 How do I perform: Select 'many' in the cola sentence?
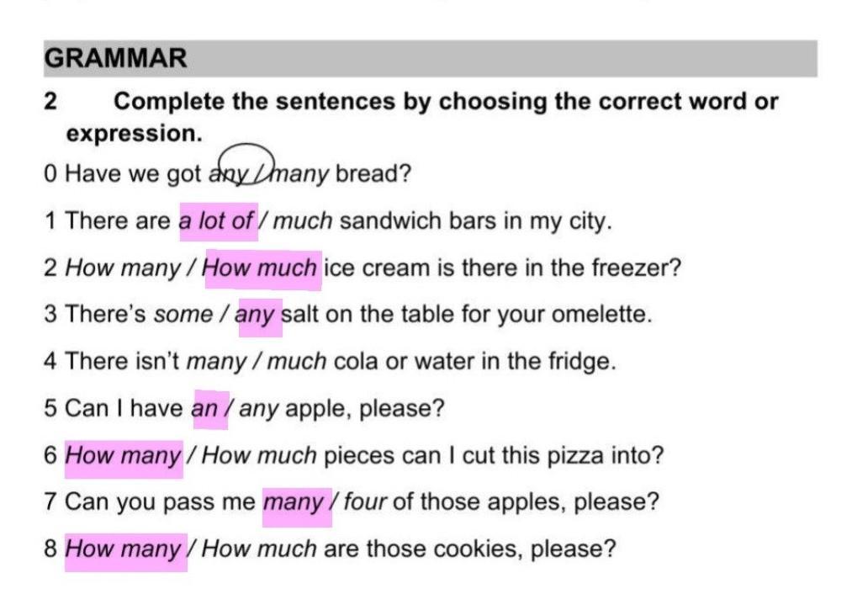point(216,362)
